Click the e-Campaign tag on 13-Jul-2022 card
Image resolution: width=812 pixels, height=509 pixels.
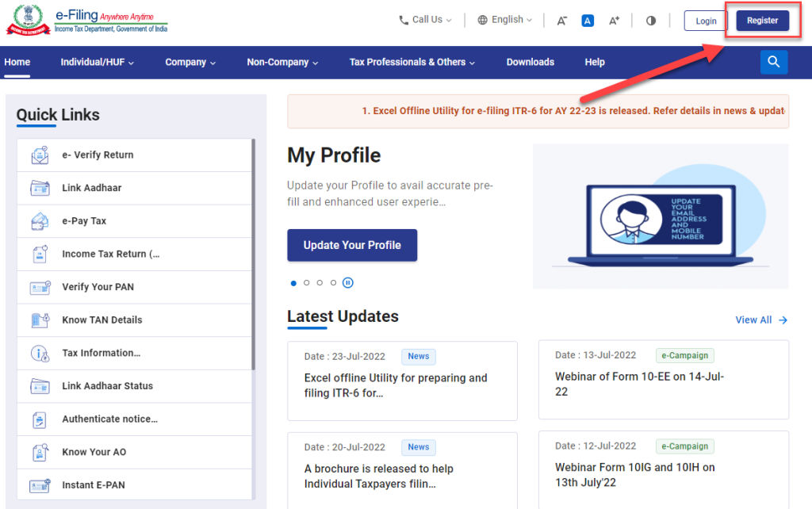click(684, 355)
